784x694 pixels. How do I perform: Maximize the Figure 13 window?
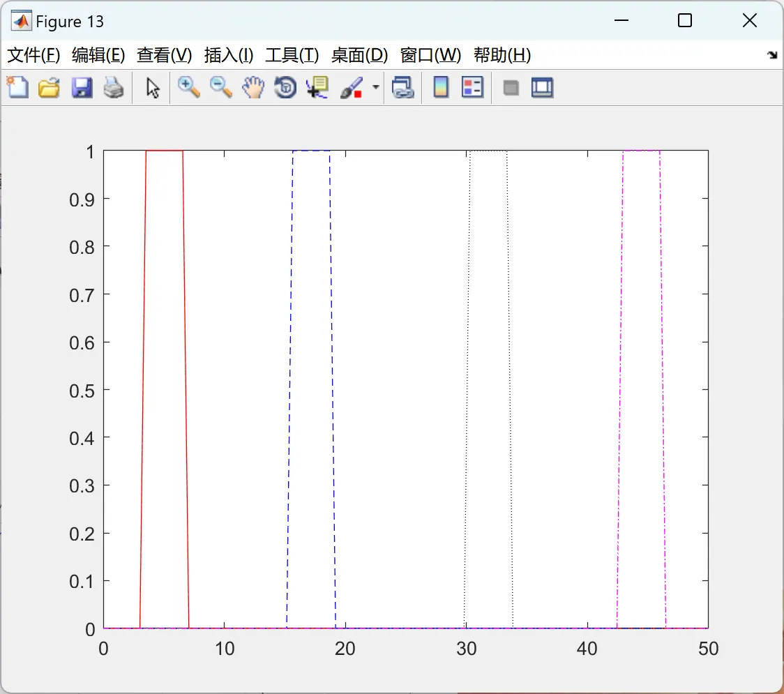(x=684, y=20)
